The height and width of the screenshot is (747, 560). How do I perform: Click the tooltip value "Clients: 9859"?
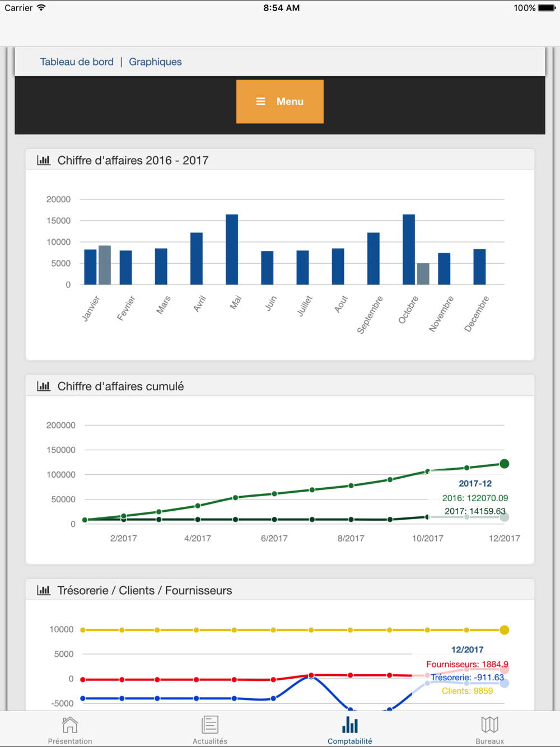point(467,691)
